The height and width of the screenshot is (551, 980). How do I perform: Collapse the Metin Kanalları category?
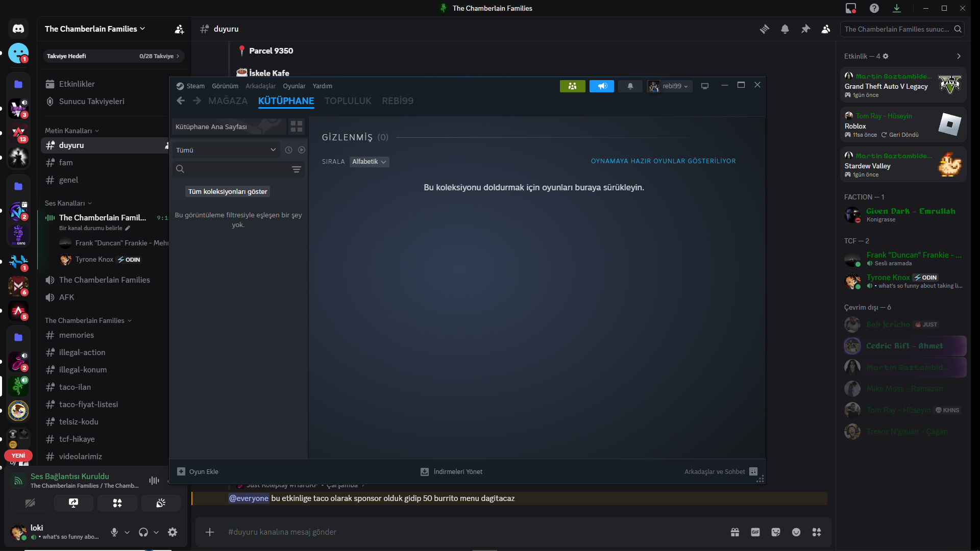[72, 131]
